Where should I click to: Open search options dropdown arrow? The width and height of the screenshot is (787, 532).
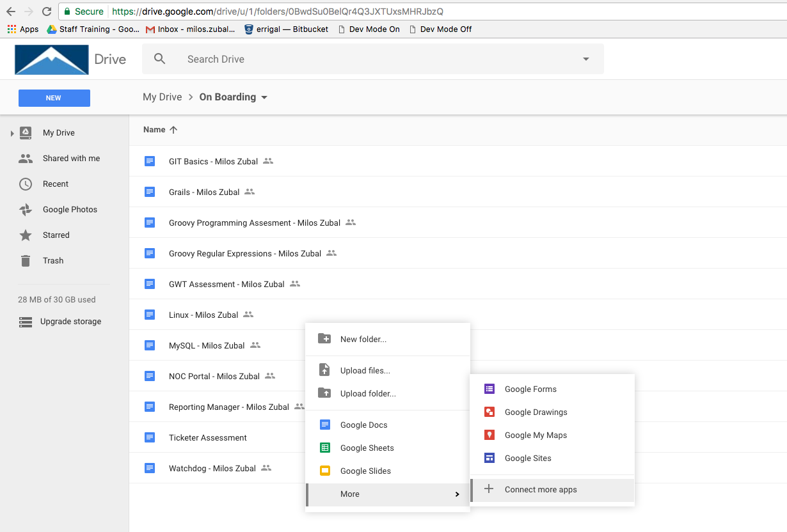[x=585, y=59]
